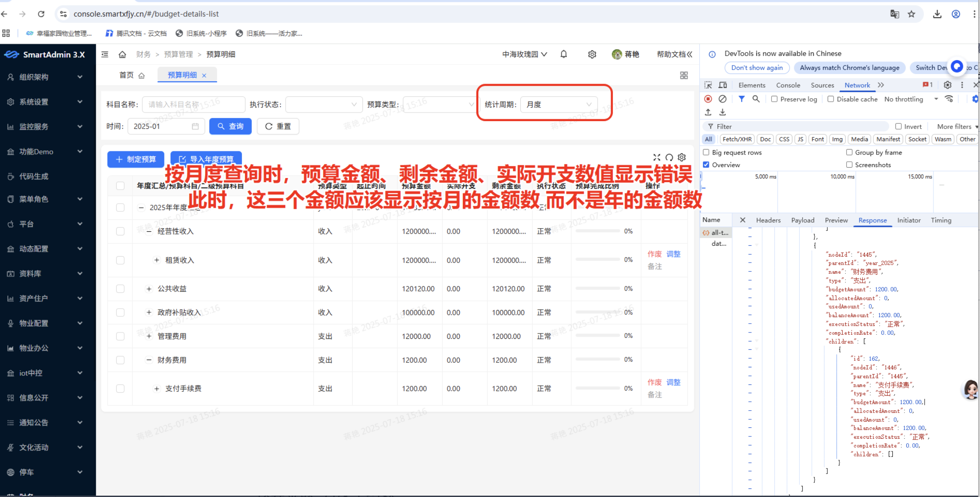
Task: Click the table fullscreen expand icon
Action: [x=657, y=157]
